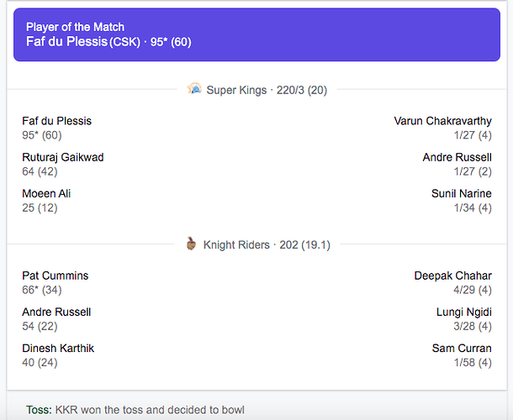
Task: Open Ruturaj Gaikwad's player entry
Action: click(63, 157)
